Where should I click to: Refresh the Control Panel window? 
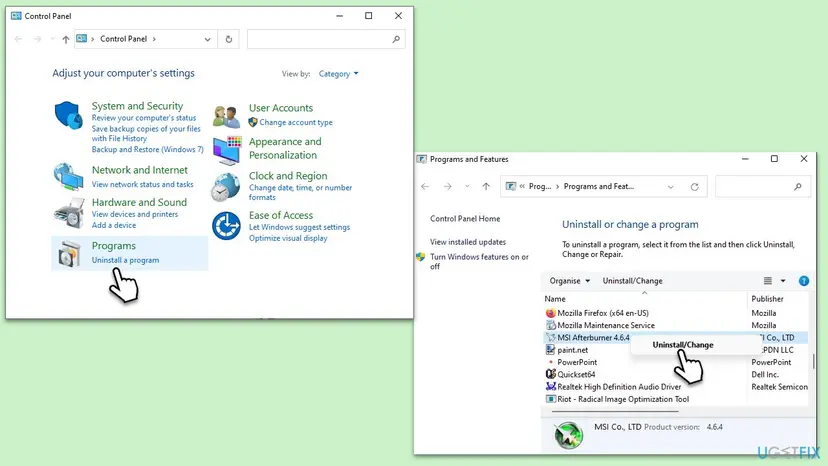point(229,39)
